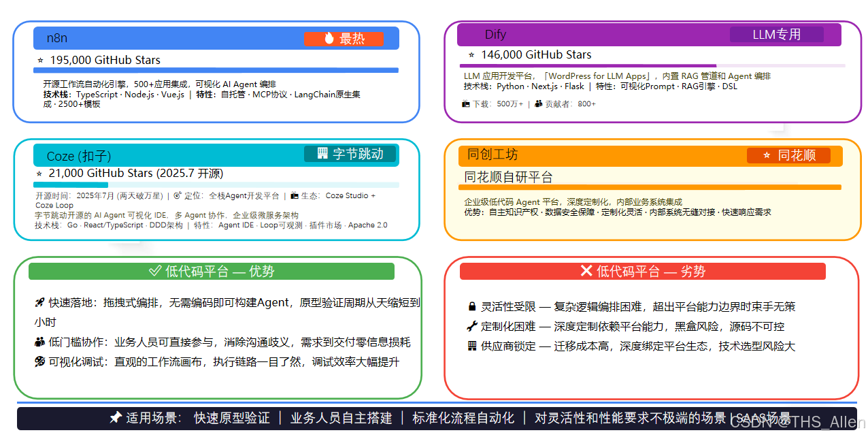Image resolution: width=868 pixels, height=437 pixels.
Task: Click the Dify purple stars progress bar
Action: (x=588, y=66)
